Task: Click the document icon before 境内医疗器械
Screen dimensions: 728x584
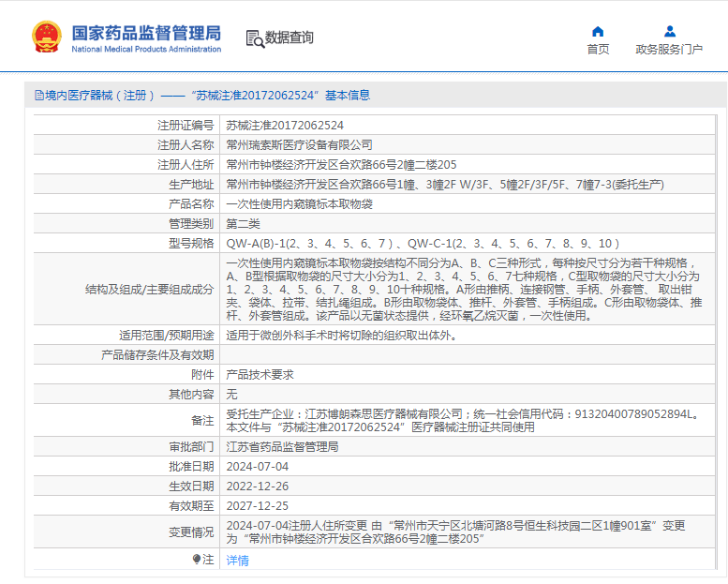Action: 39,96
